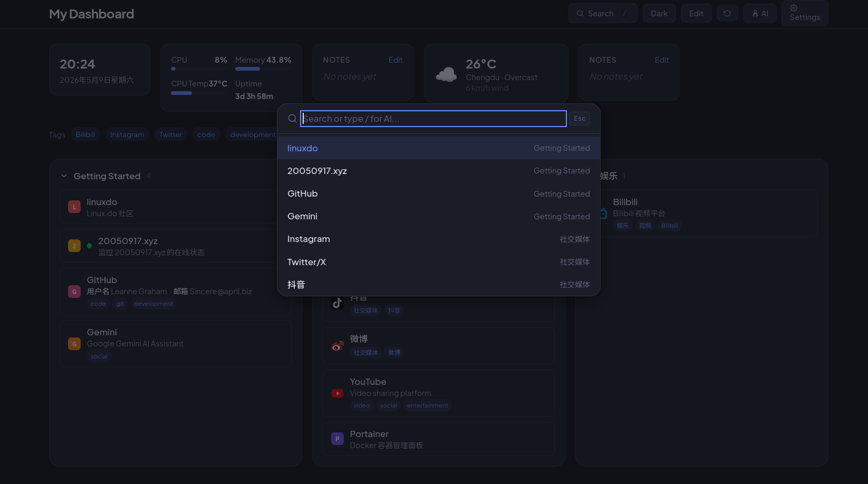Filter by the Twitter tag in Tags row
The width and height of the screenshot is (868, 484).
(171, 134)
